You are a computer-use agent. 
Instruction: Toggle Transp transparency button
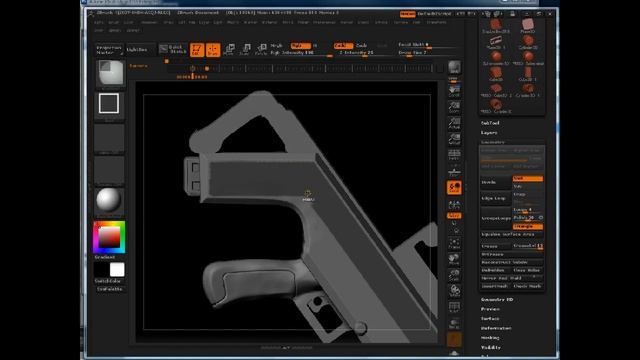pyautogui.click(x=454, y=323)
